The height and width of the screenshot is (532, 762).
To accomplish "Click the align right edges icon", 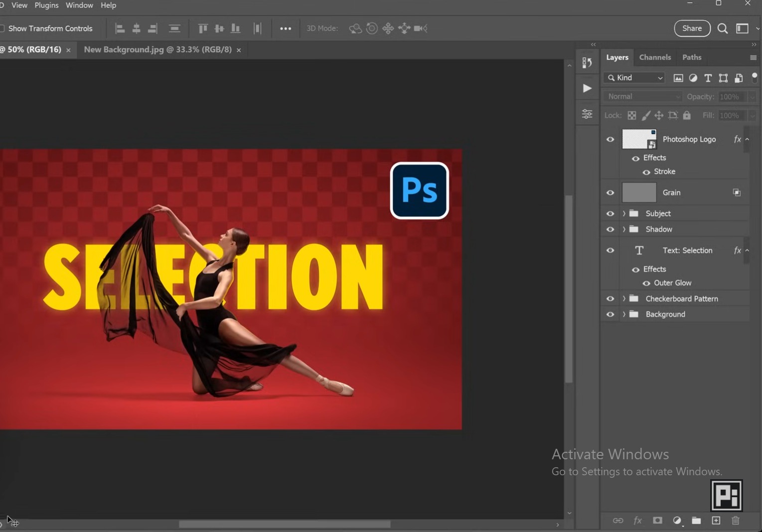I will point(152,28).
